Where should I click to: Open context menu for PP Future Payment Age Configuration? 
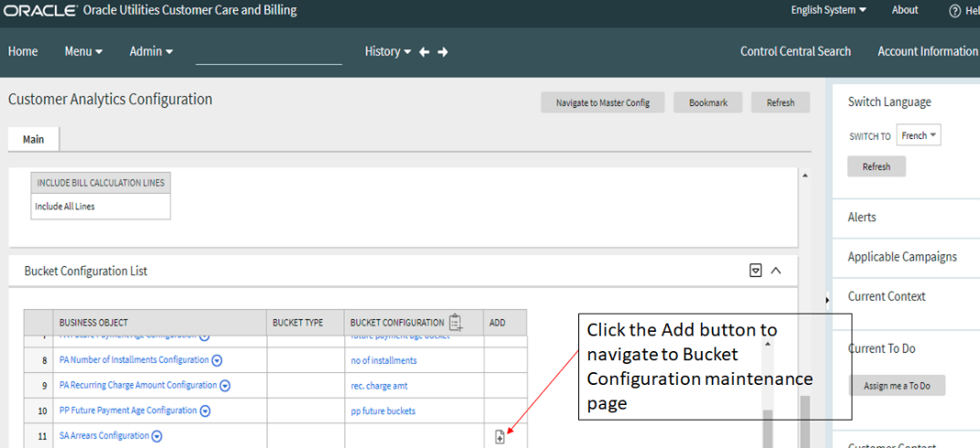(204, 411)
